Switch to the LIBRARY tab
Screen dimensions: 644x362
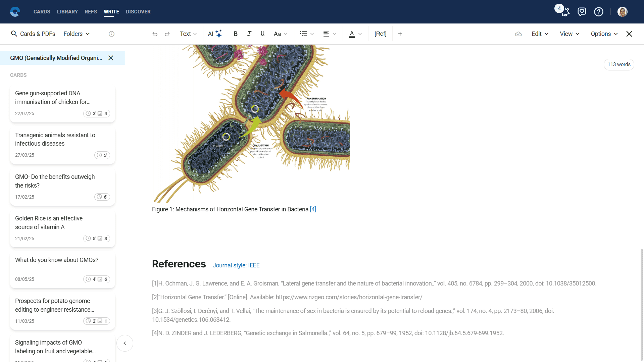pos(67,12)
